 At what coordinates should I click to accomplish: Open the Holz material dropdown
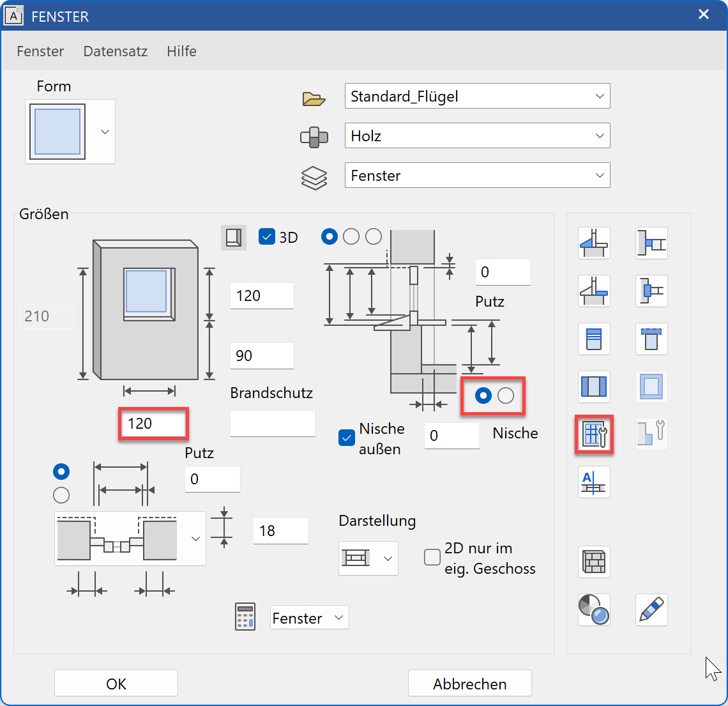[x=599, y=135]
